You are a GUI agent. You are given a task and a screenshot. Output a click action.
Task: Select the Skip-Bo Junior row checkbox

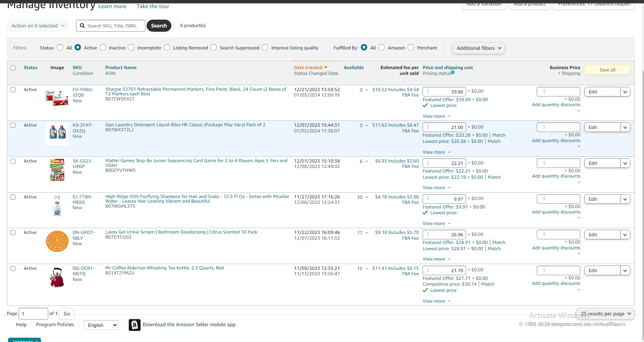click(x=13, y=161)
